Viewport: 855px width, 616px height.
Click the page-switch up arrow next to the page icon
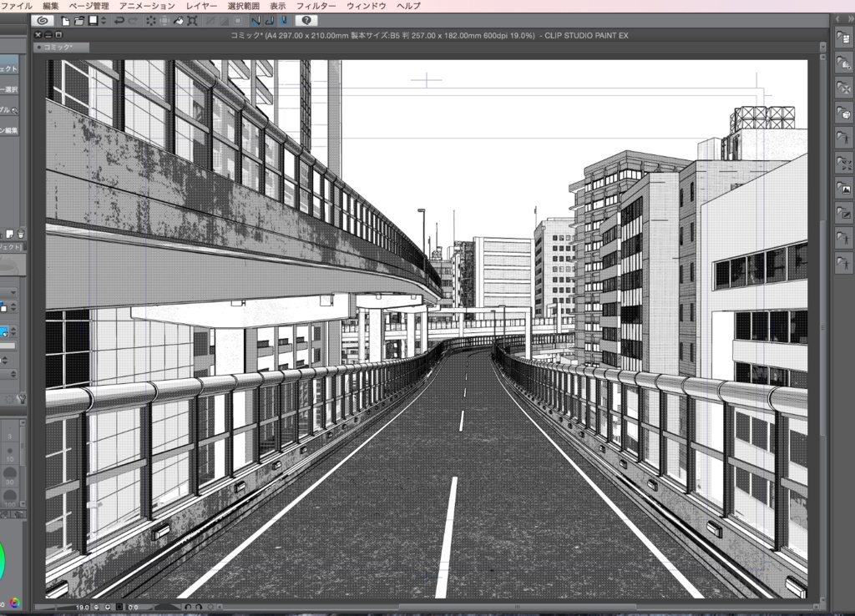click(x=104, y=18)
